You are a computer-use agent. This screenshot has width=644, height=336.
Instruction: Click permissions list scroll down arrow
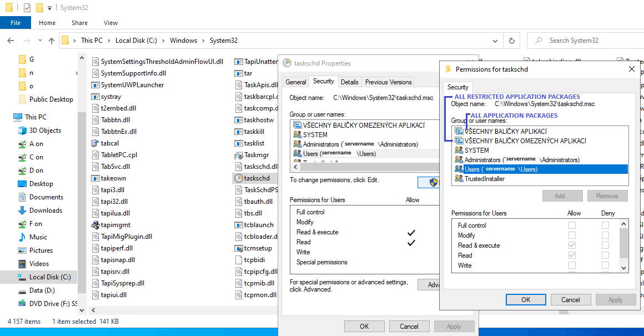pos(623,268)
